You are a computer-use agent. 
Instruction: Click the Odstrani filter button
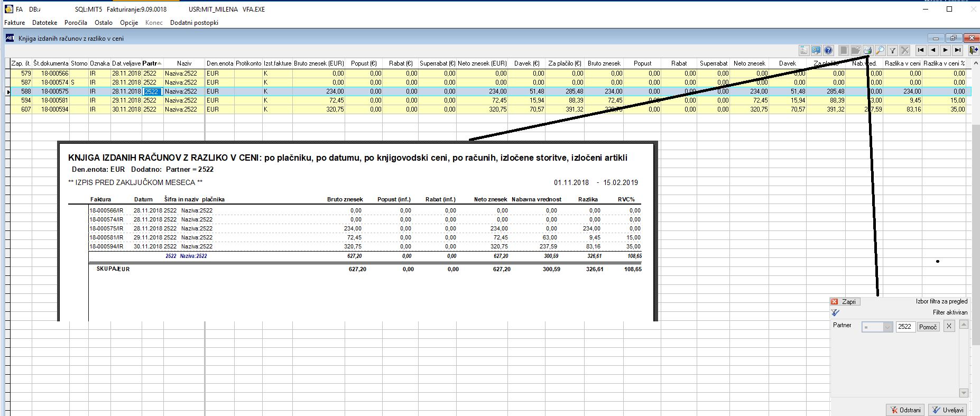click(x=906, y=410)
